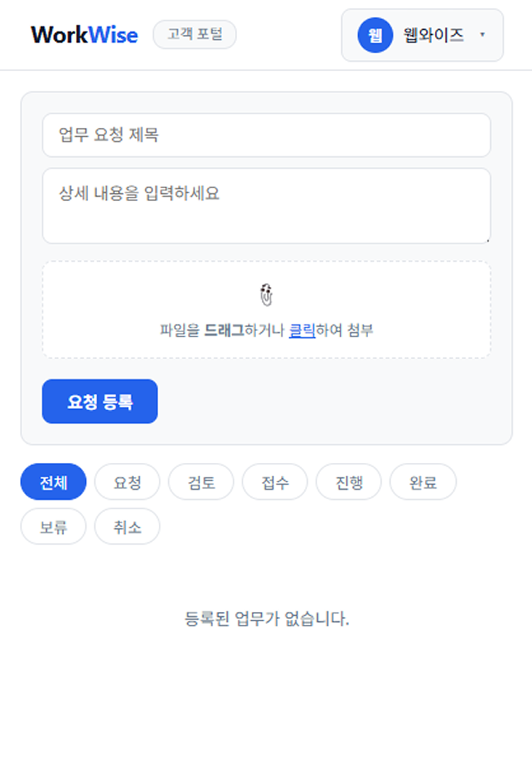Image resolution: width=532 pixels, height=781 pixels.
Task: Filter tasks by 요청 status
Action: 127,481
